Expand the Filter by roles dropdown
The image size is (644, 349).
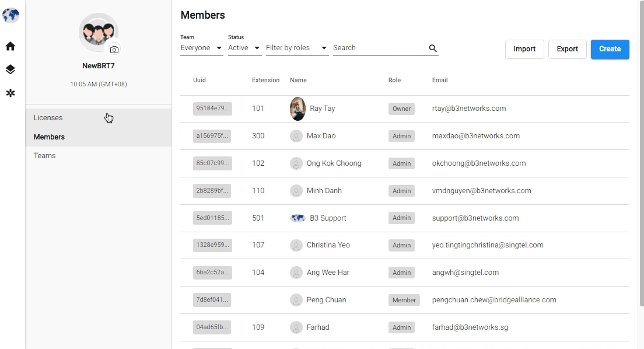coord(297,48)
